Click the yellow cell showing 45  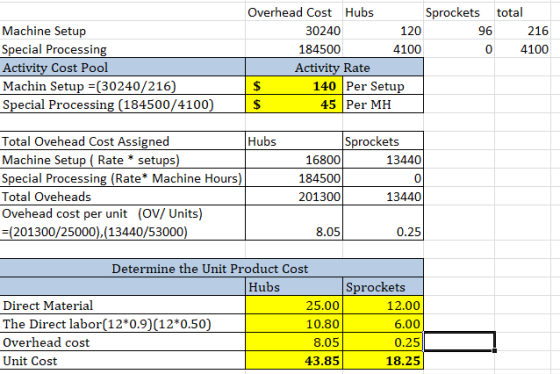point(294,104)
